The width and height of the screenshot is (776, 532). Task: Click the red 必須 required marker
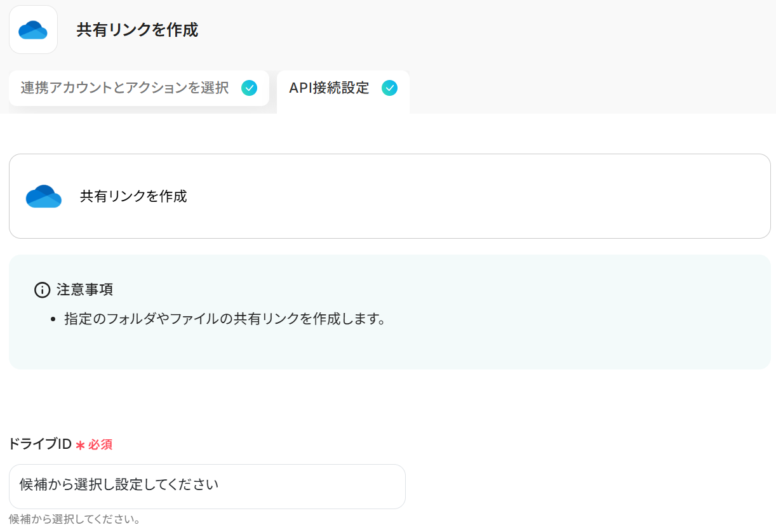coord(100,444)
